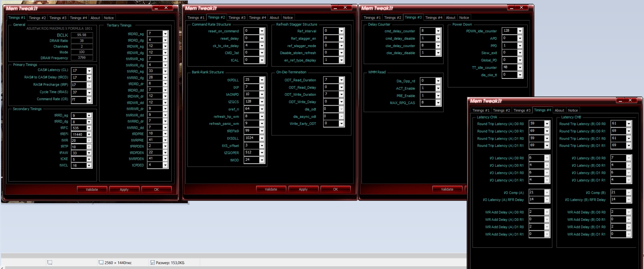
Task: Close the Delay Counter Mem TweakIt window
Action: click(521, 8)
